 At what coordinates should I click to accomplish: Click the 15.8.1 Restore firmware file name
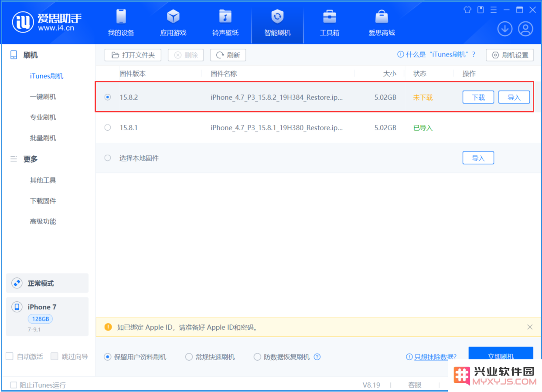click(277, 128)
